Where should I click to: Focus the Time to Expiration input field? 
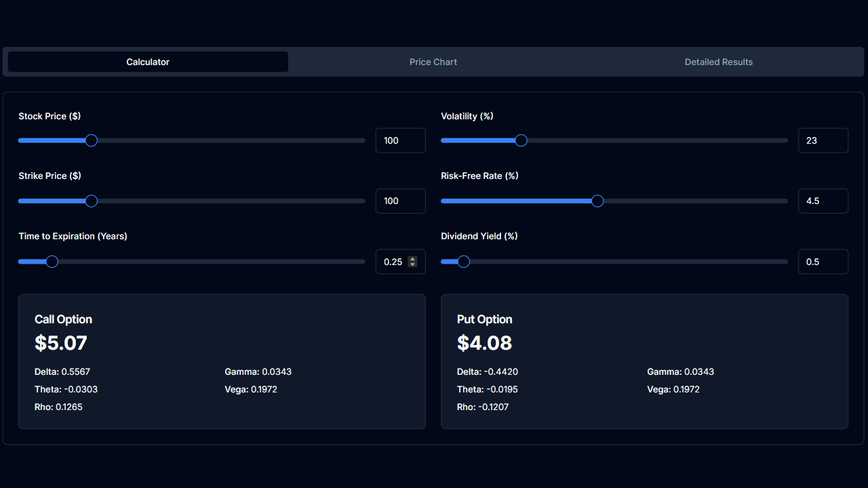coord(401,262)
